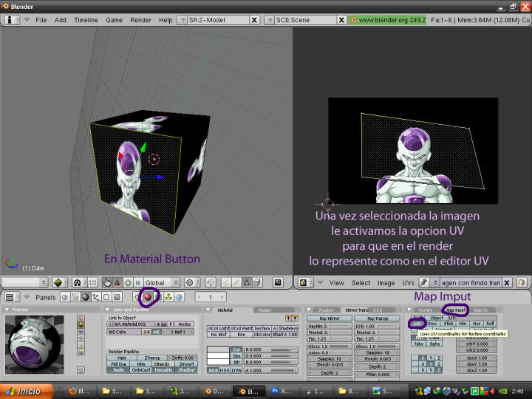Click the Tube mapping button
Screen dimensions: 532x399
click(x=419, y=344)
